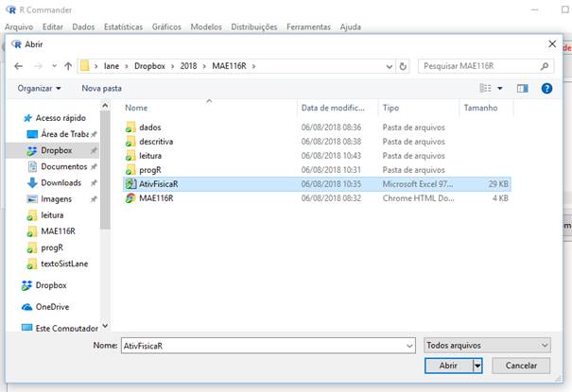
Task: Open the recent locations dropdown arrow
Action: pos(54,66)
